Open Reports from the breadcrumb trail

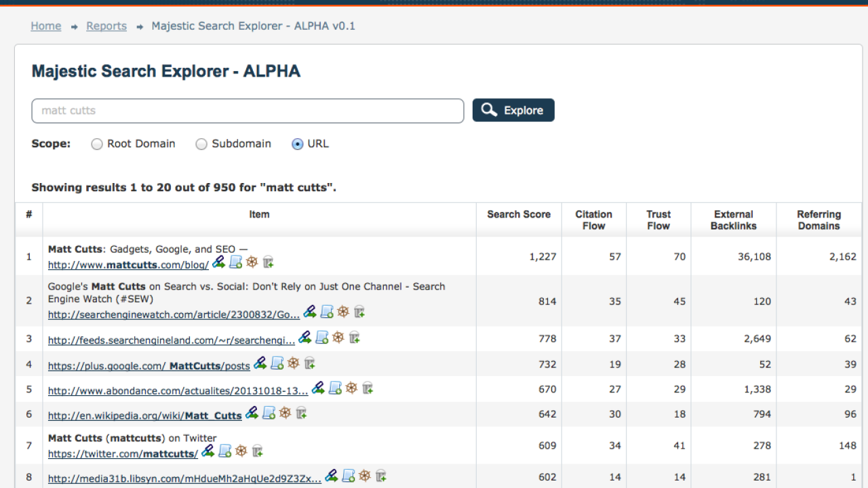coord(106,26)
